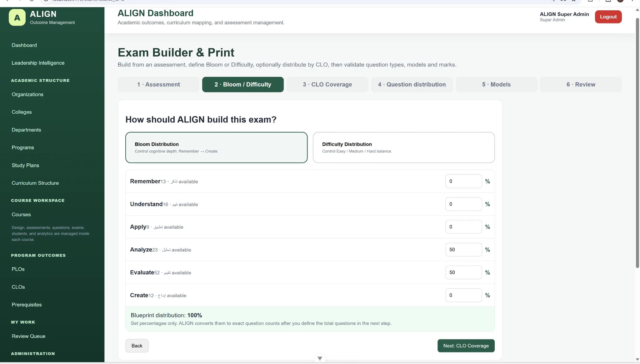
Task: Edit the Apply percentage input
Action: 463,227
